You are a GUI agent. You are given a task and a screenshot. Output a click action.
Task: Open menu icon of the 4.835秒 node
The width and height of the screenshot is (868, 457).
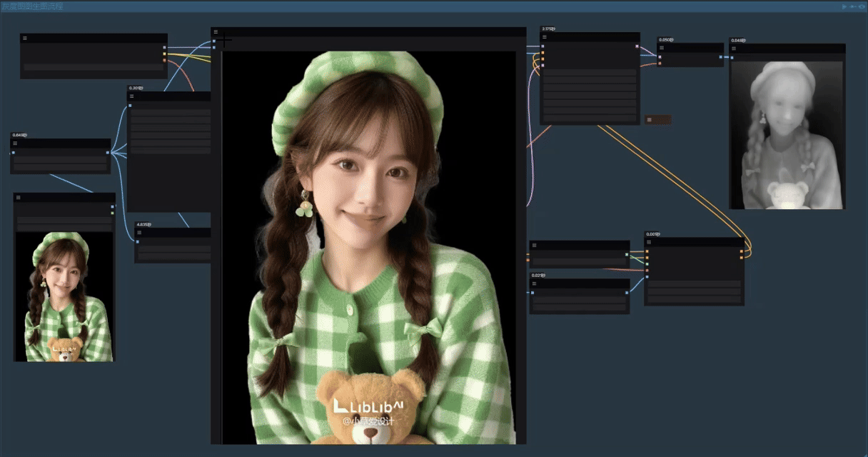coord(139,232)
